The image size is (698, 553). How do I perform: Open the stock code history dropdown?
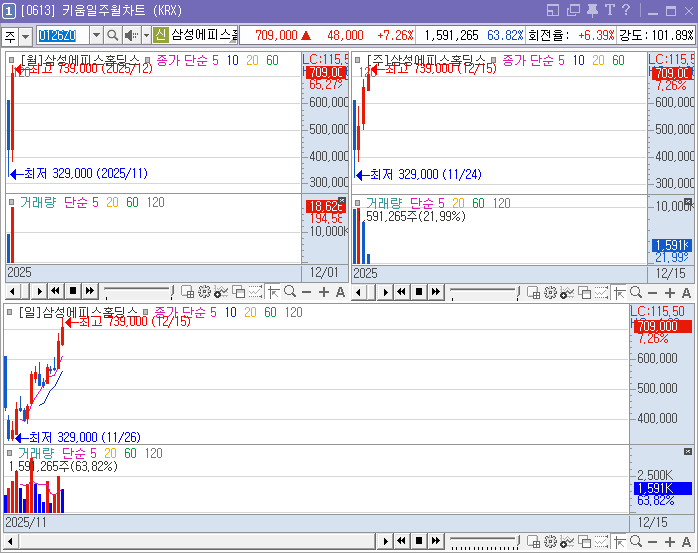pyautogui.click(x=97, y=35)
